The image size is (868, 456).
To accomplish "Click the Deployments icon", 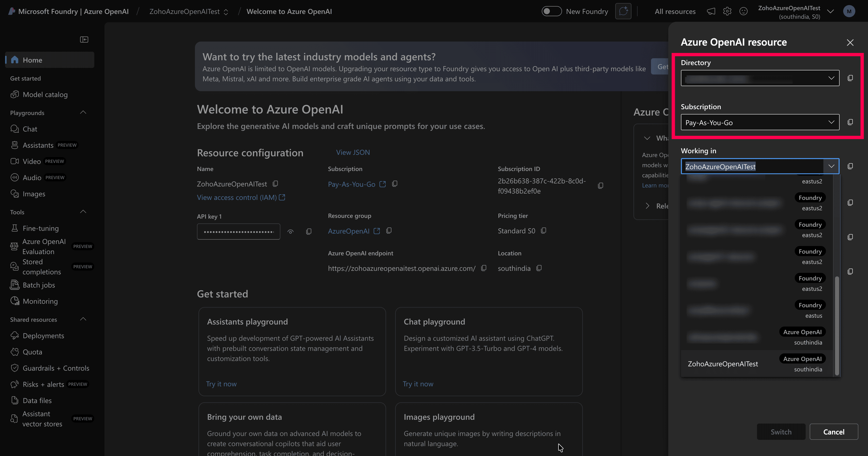I will coord(14,335).
